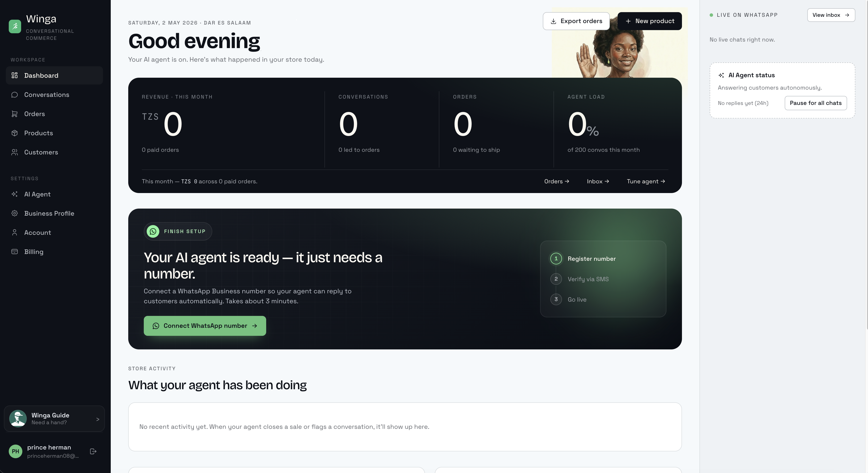Follow the Inbox arrow link

pos(598,181)
